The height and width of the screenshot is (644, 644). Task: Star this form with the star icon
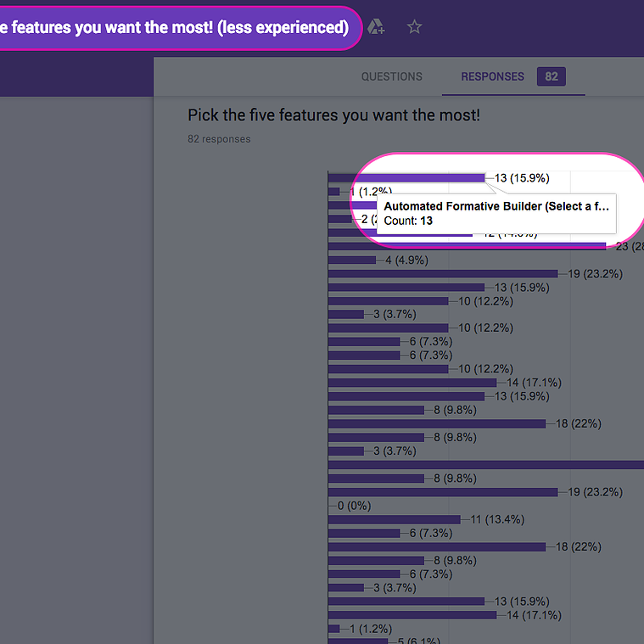[414, 27]
